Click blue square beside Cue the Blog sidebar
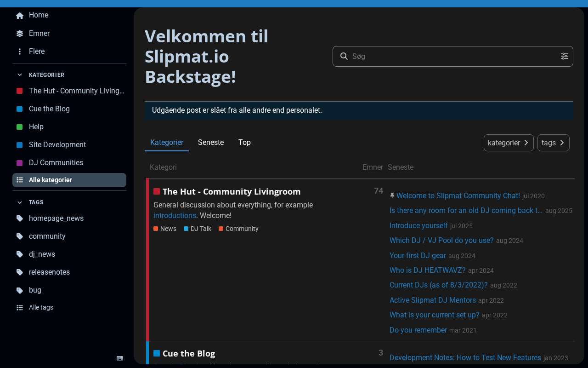 point(19,109)
